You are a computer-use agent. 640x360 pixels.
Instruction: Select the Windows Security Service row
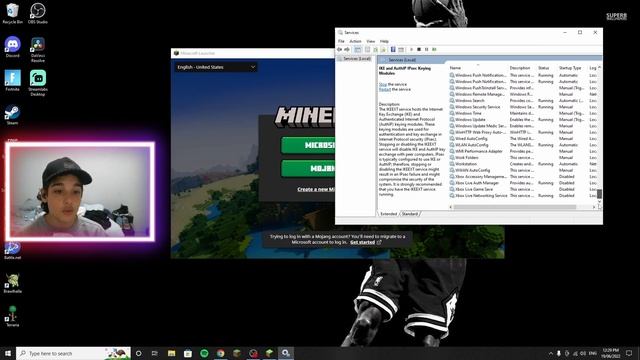[522, 107]
